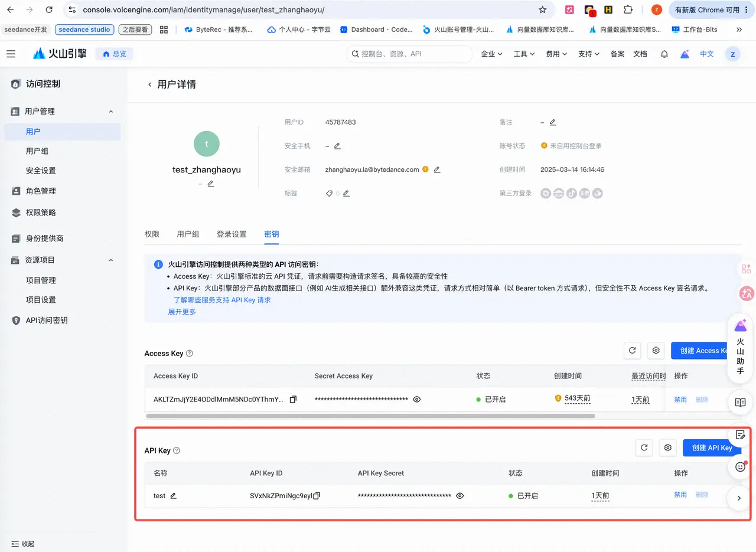
Task: Open API Key table column settings
Action: pyautogui.click(x=667, y=448)
